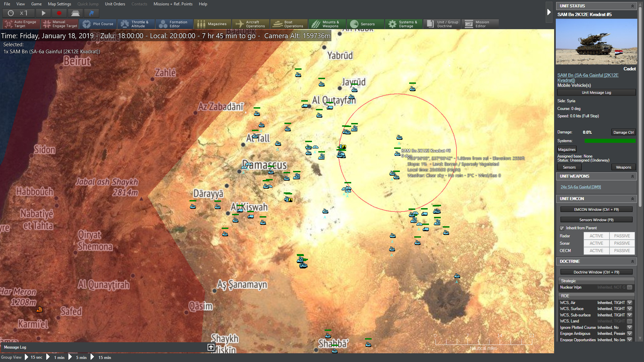Open the Mission Editor
Screen dimensions: 644x362
tap(480, 24)
